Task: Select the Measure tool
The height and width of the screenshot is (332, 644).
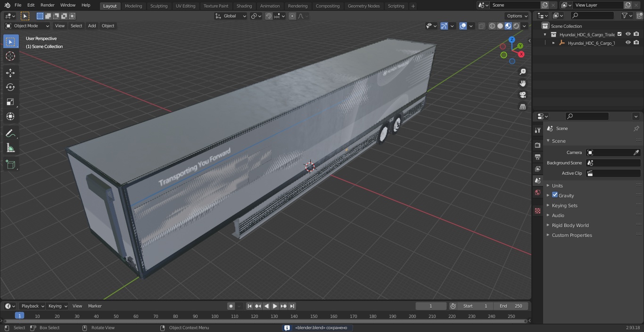Action: tap(10, 148)
